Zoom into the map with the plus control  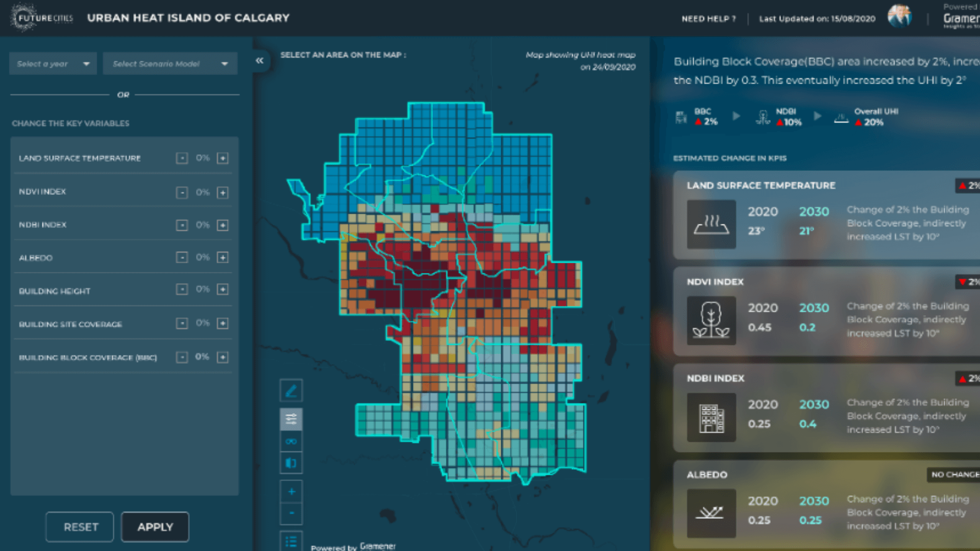tap(291, 491)
